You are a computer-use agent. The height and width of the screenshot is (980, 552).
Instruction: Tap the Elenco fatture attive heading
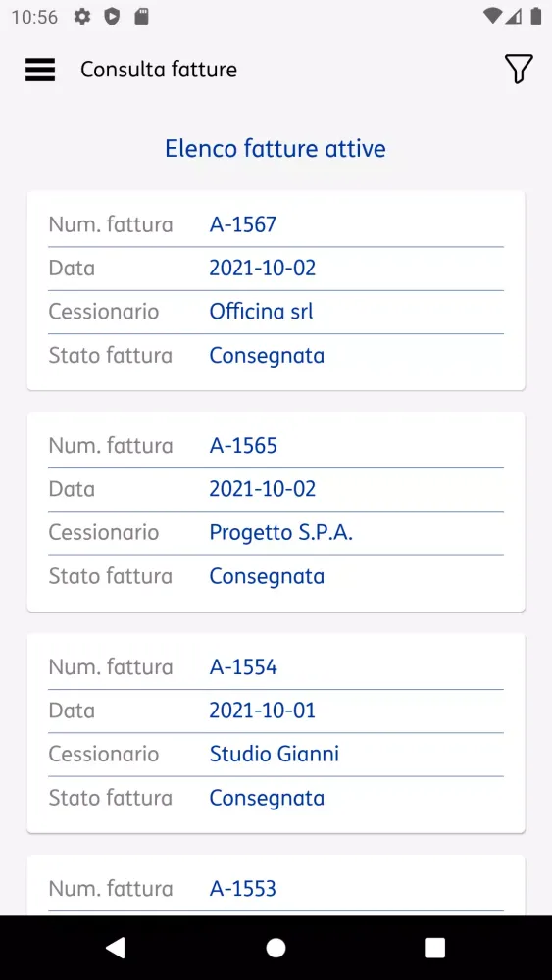pos(276,149)
